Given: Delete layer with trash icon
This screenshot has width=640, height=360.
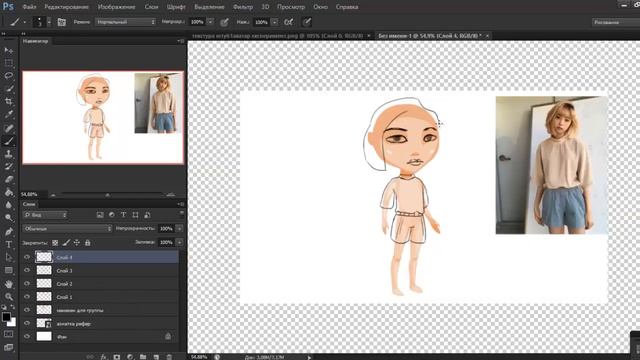Looking at the screenshot, I should (169, 357).
